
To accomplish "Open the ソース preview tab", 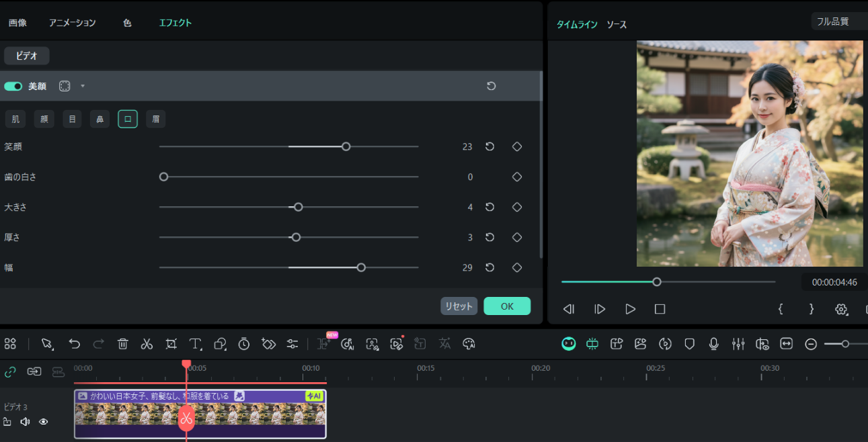I will coord(616,24).
